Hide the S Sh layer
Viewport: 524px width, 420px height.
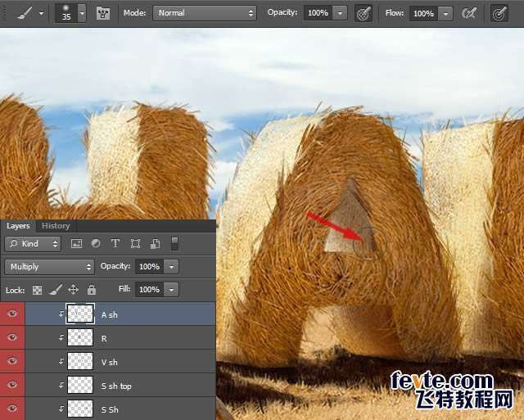point(12,409)
